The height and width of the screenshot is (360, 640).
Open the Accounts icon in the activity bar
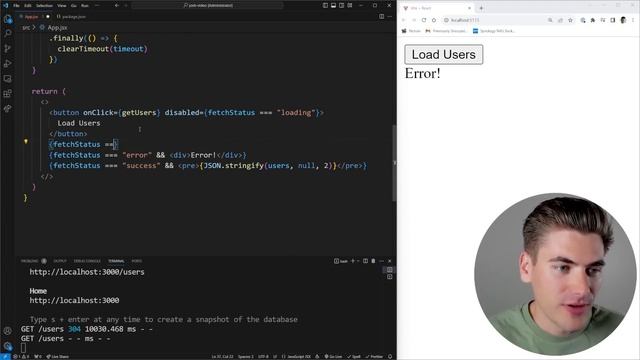coord(7,331)
